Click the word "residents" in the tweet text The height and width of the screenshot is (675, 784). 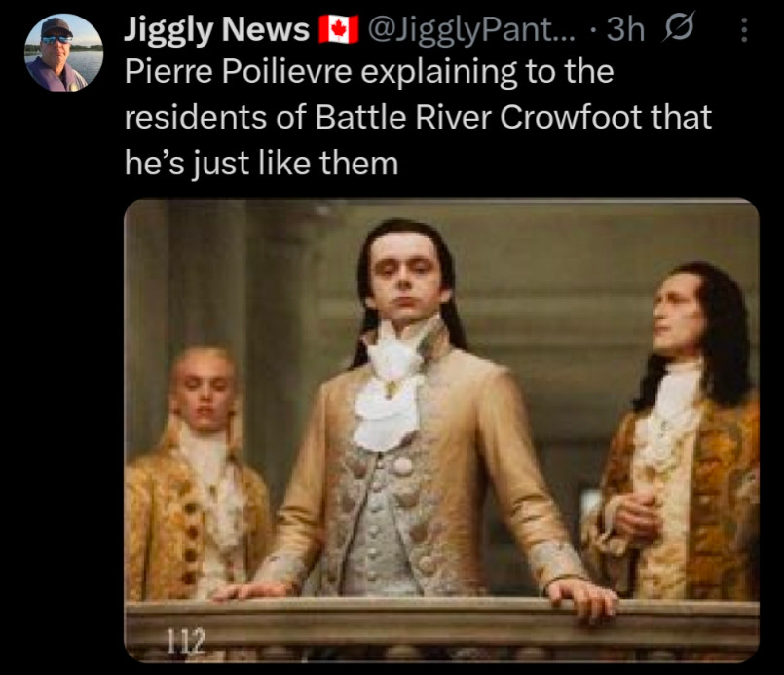click(x=196, y=118)
